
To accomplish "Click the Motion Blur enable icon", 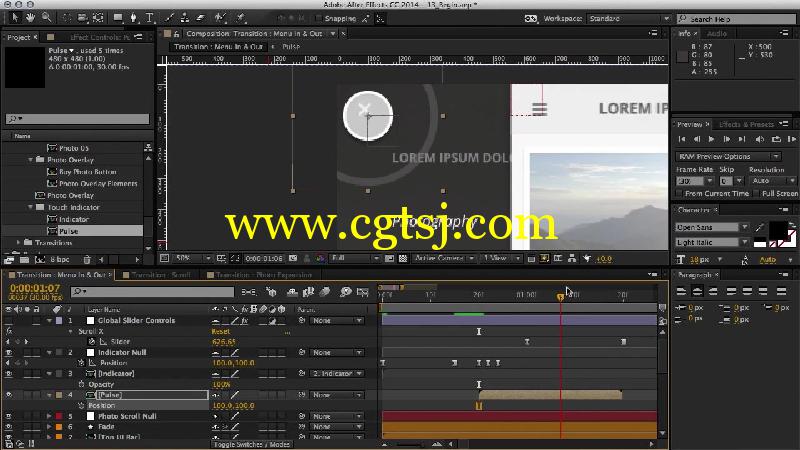I will pos(325,292).
